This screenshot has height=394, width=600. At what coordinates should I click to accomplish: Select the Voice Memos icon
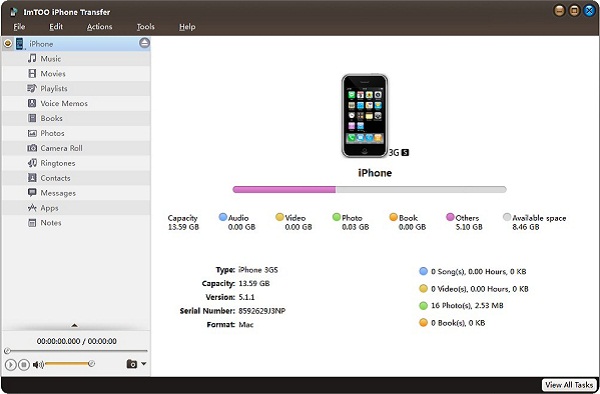pyautogui.click(x=32, y=103)
